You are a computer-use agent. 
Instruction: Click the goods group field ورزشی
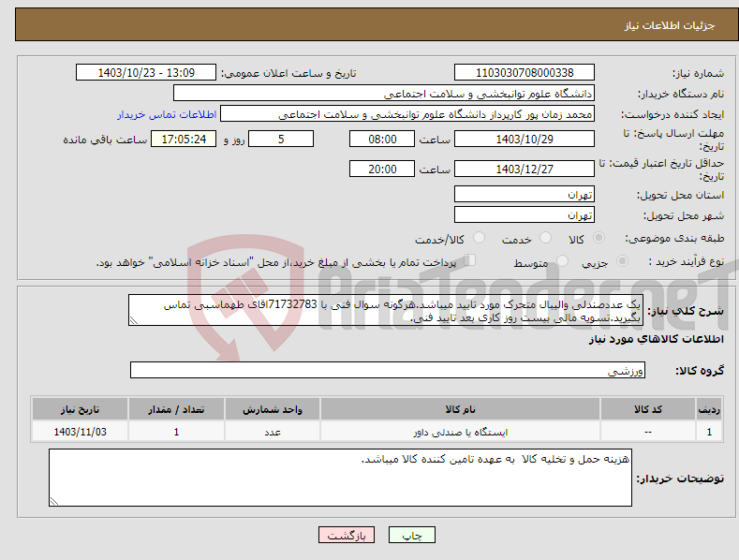tap(388, 370)
